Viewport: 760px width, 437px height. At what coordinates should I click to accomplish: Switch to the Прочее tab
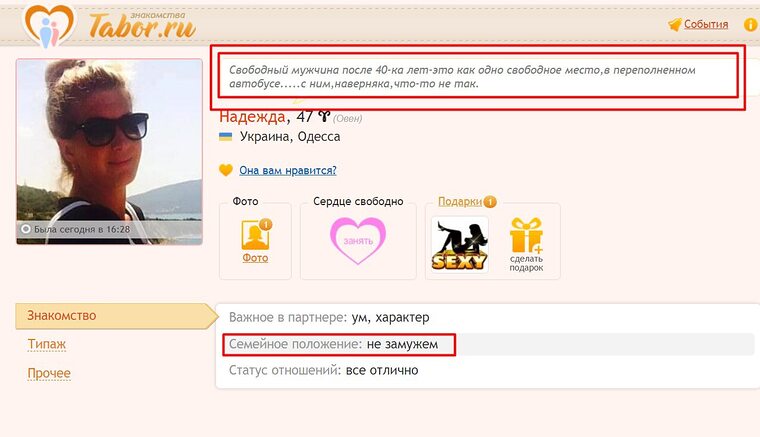coord(49,374)
